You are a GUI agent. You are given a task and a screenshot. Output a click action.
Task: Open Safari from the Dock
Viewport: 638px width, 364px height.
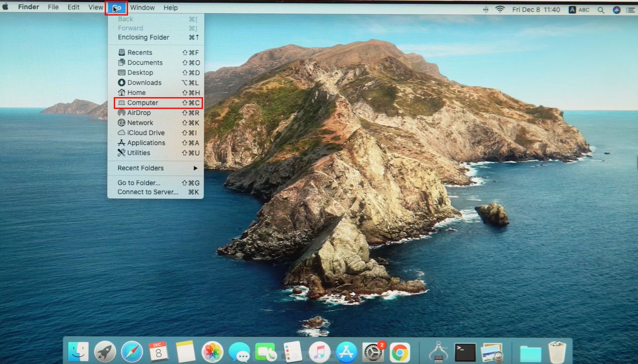coord(132,352)
